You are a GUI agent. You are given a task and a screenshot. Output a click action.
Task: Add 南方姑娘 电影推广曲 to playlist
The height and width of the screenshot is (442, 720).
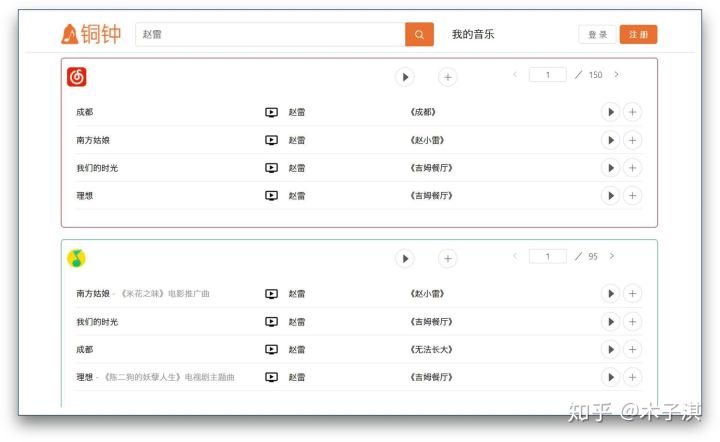click(x=632, y=294)
